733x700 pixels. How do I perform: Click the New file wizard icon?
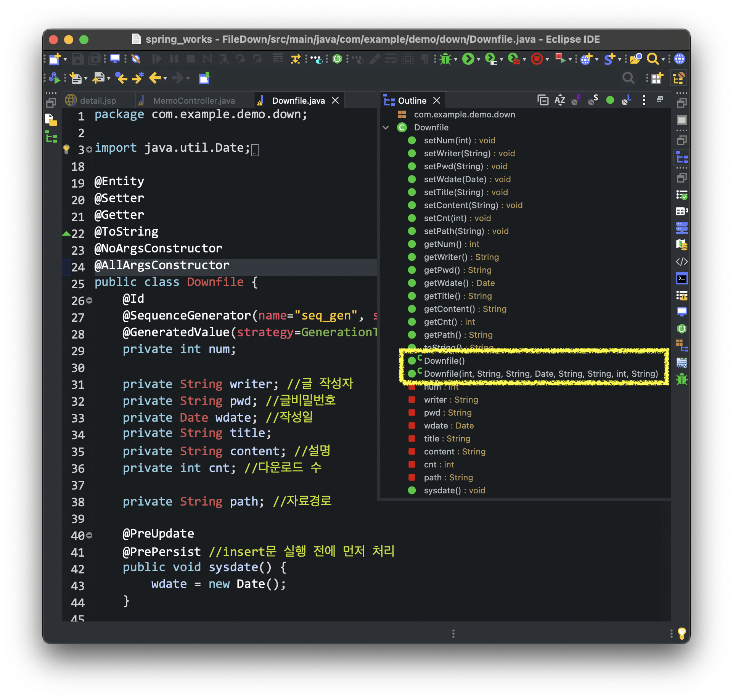[x=55, y=59]
